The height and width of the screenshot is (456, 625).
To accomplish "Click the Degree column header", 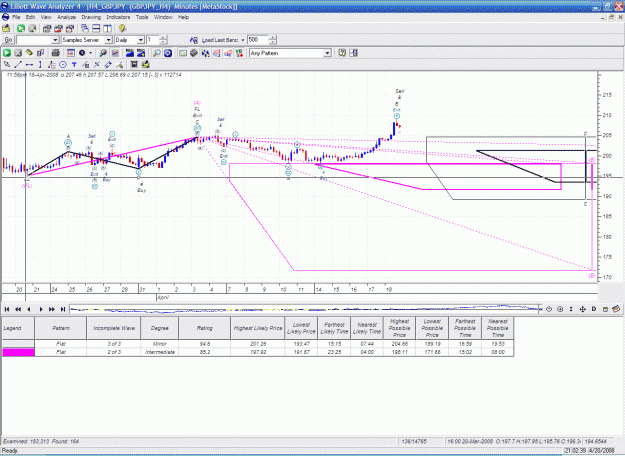I will click(x=159, y=328).
